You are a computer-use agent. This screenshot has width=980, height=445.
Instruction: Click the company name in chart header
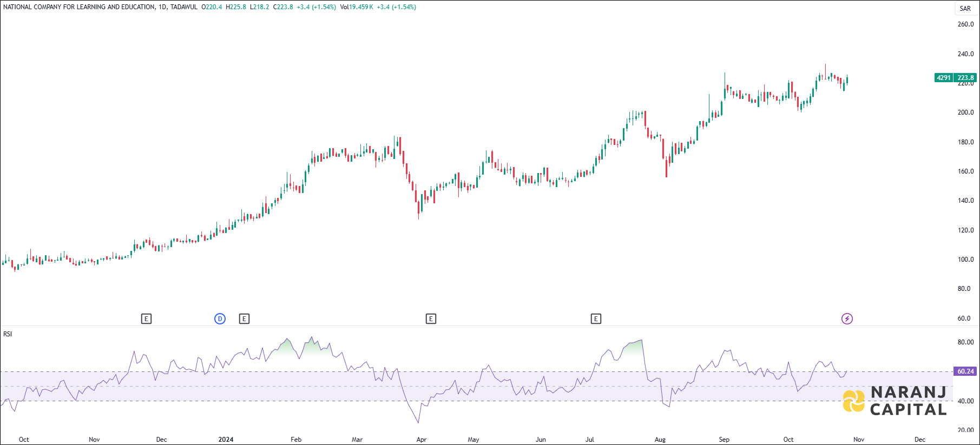(x=79, y=7)
